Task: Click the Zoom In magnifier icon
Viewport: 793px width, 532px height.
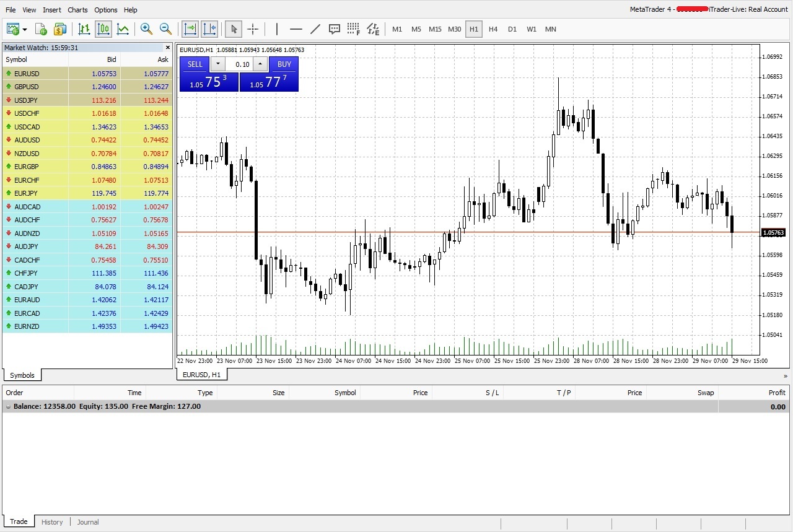Action: 146,29
